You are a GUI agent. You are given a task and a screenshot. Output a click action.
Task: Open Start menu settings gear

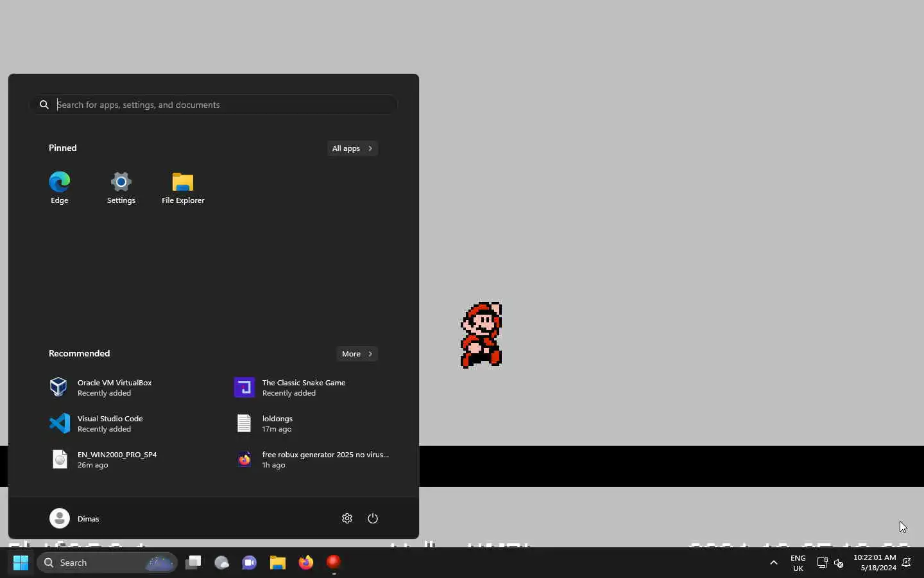click(347, 518)
